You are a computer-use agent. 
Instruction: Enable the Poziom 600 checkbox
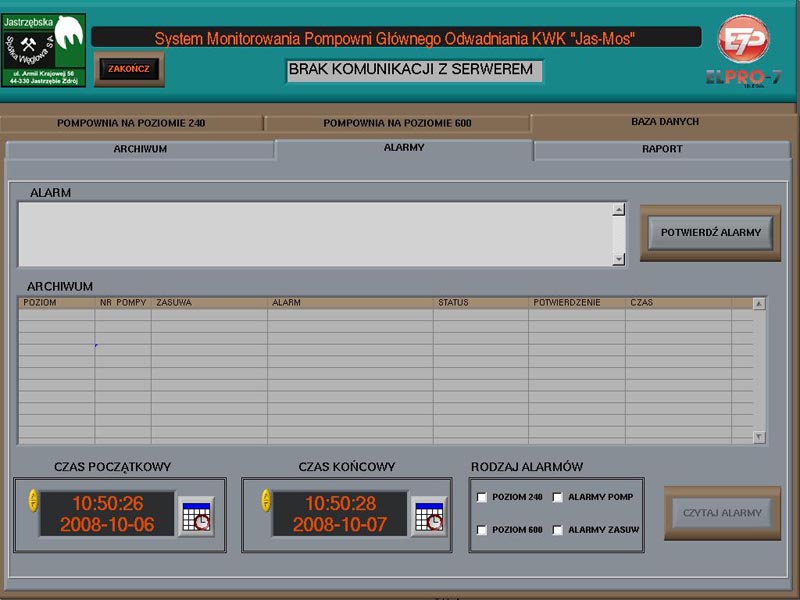(x=482, y=530)
